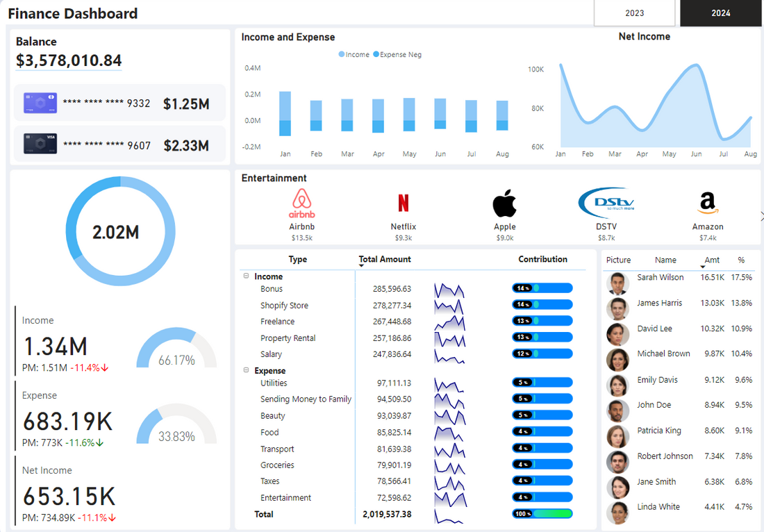Click the Net Income area chart peak at Jun
The image size is (764, 532).
point(697,66)
